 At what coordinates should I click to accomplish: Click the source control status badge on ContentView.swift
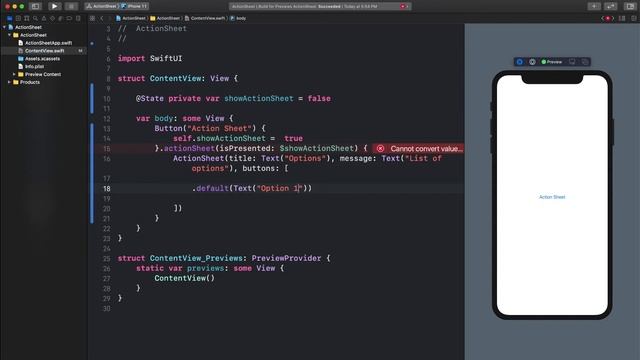click(x=80, y=51)
